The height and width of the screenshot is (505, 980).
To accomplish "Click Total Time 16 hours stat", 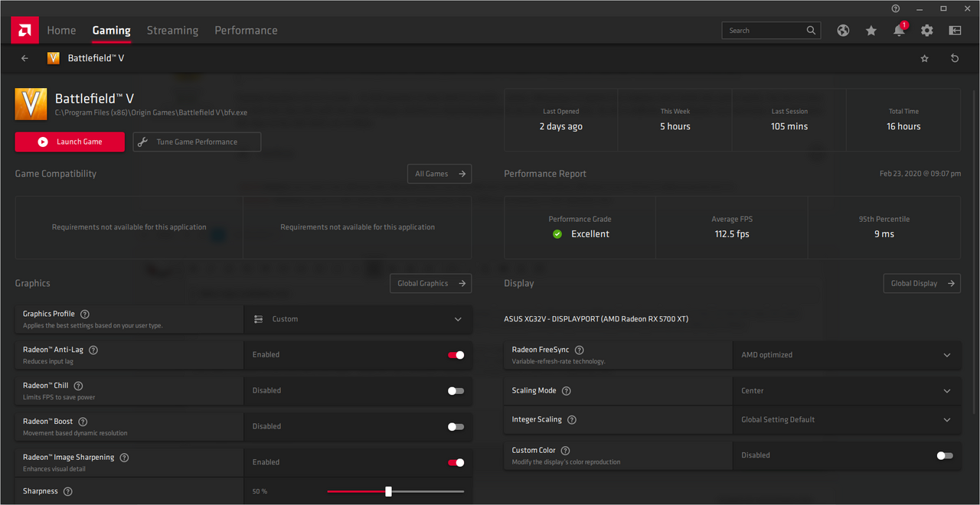I will point(903,119).
